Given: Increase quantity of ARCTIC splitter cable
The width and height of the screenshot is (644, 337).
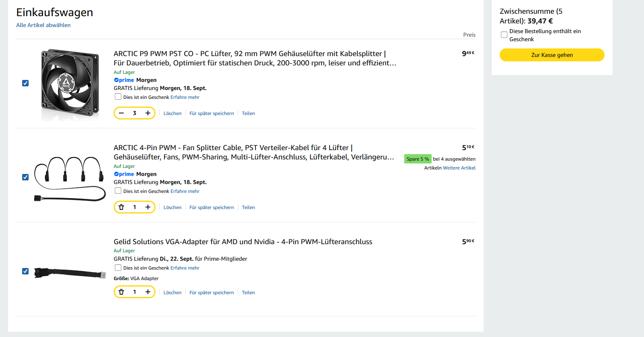Looking at the screenshot, I should point(148,207).
